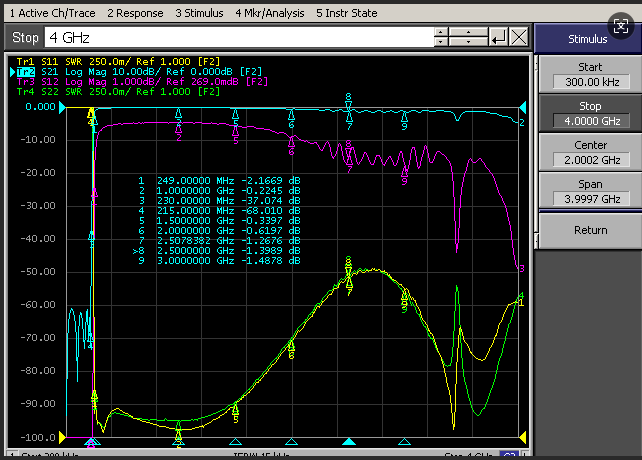Viewport: 642px width, 460px height.
Task: Close the entry bar with X button
Action: coord(519,38)
